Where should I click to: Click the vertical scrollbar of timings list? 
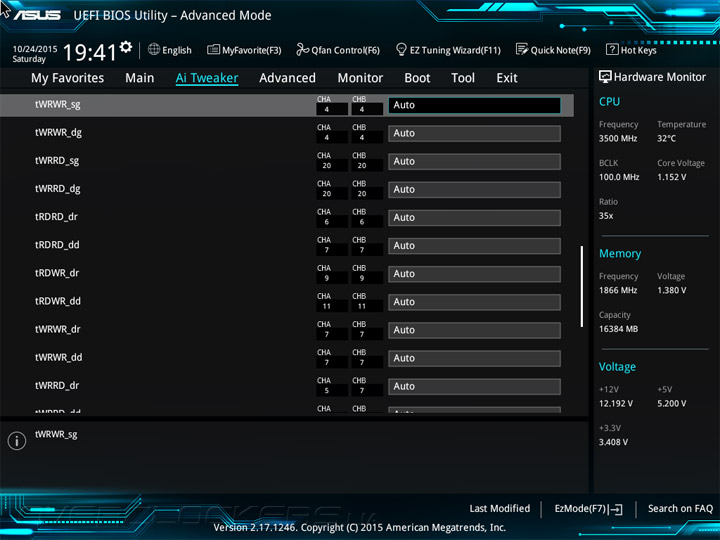coord(582,287)
